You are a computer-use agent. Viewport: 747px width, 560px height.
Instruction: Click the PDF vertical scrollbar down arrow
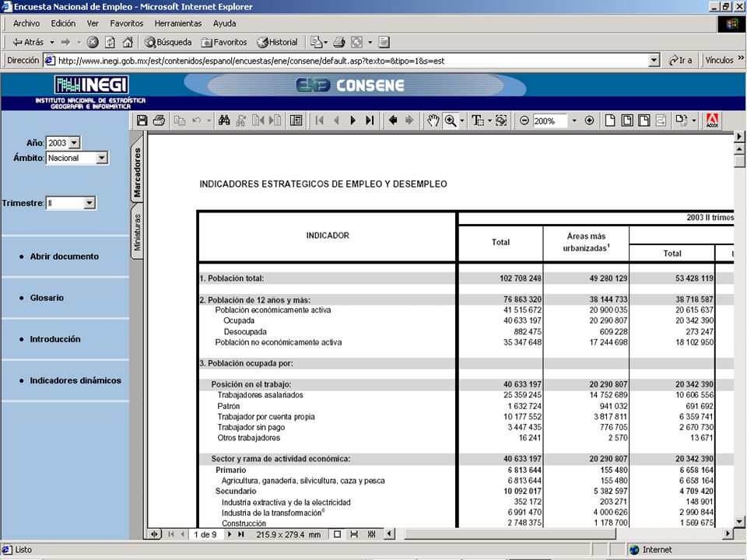point(739,522)
